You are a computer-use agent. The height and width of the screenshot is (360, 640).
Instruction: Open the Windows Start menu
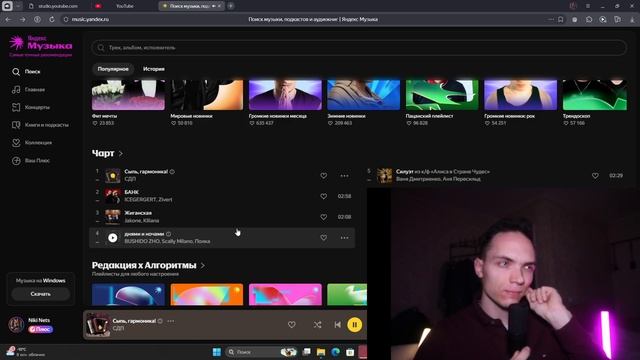point(217,352)
